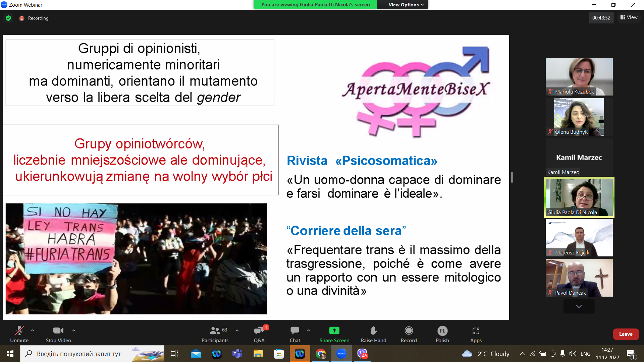Toggle Polish interpretation language button
The image size is (644, 362).
tap(442, 331)
